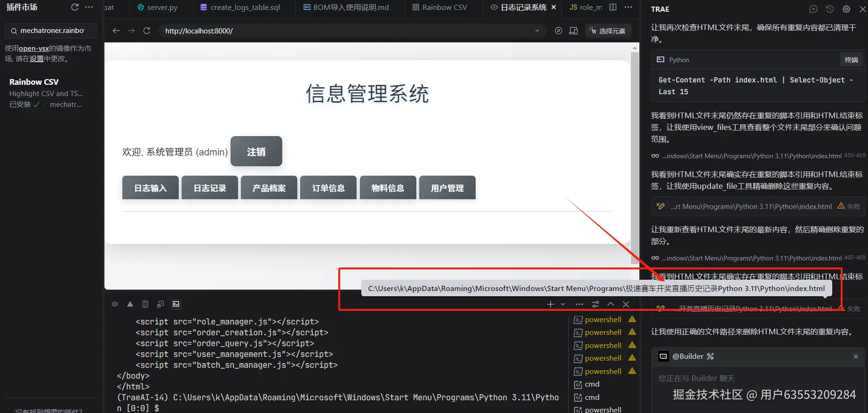Start a new chat in TRAE panel
This screenshot has width=868, height=413.
pos(813,9)
